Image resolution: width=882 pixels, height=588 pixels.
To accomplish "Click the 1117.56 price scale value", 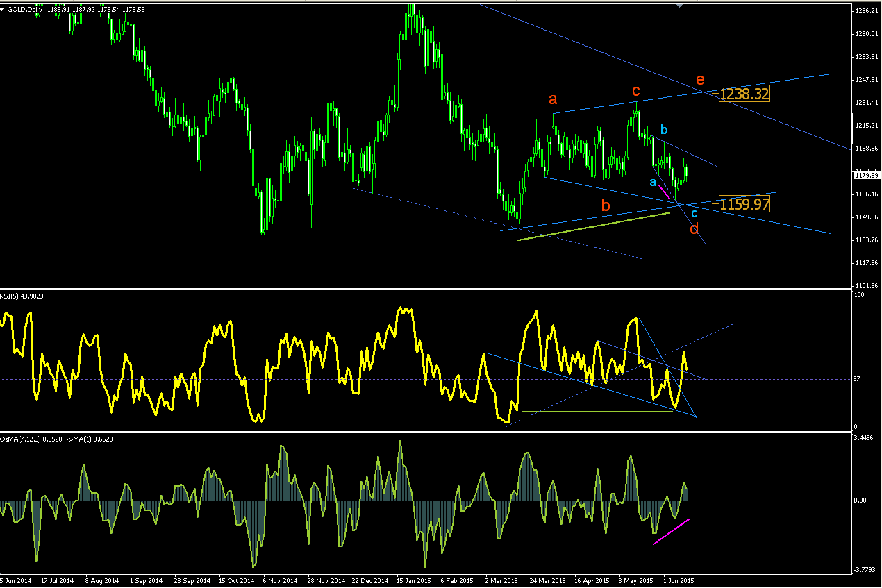I will (866, 263).
